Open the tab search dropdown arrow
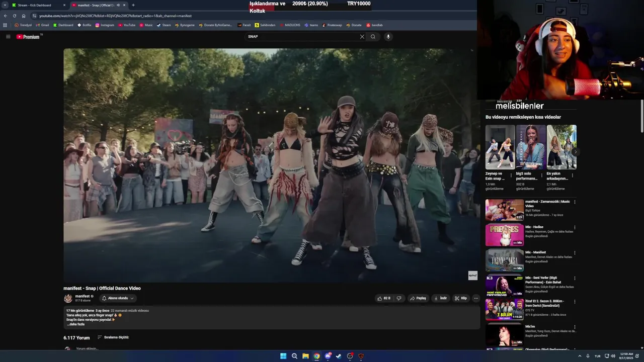The height and width of the screenshot is (362, 644). (5, 5)
